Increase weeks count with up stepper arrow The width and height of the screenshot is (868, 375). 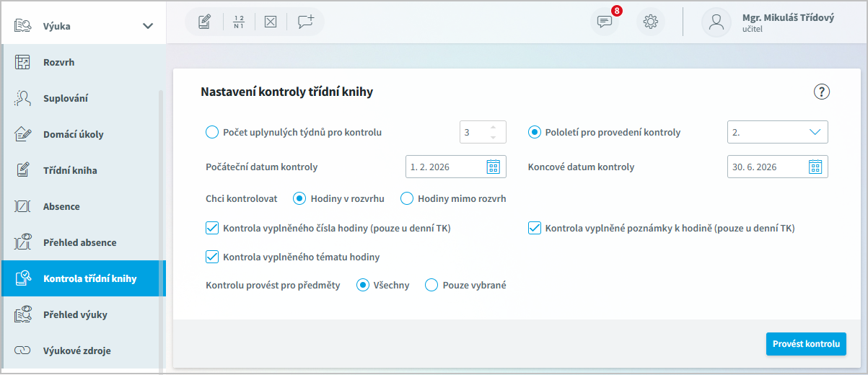click(493, 127)
